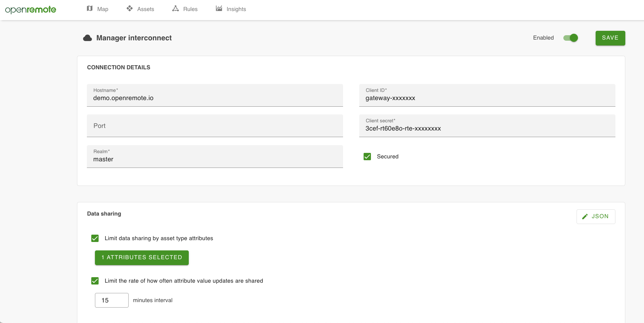
Task: Uncheck the limit rate of updates checkbox
Action: click(95, 281)
